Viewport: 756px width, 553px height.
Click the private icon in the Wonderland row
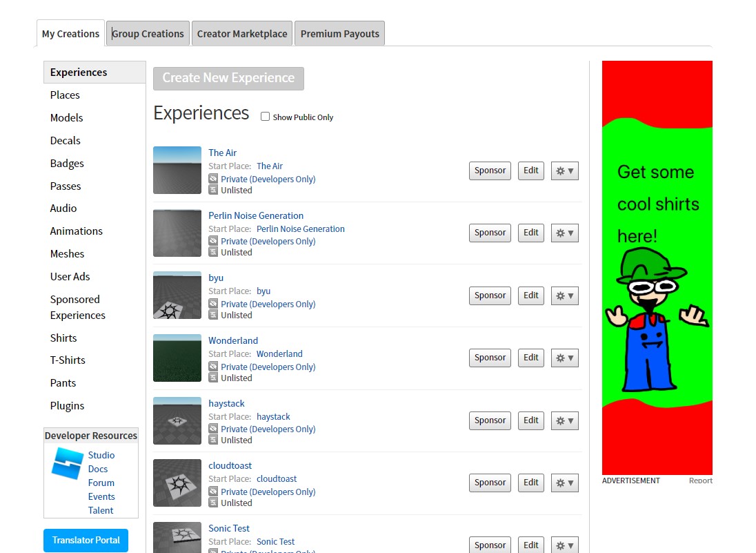213,367
